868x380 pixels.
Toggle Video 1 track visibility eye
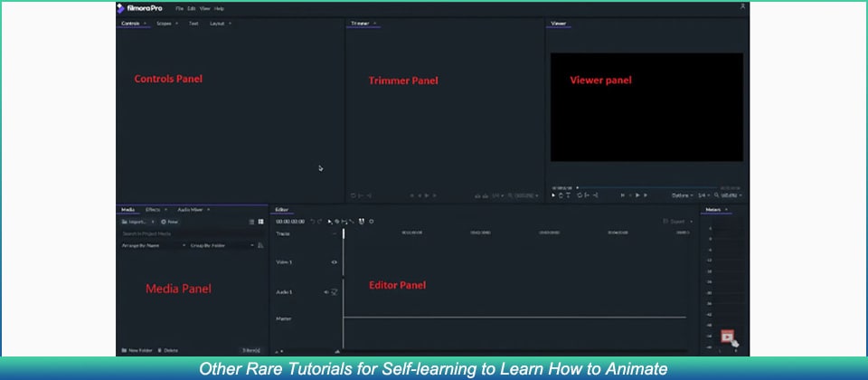point(335,262)
